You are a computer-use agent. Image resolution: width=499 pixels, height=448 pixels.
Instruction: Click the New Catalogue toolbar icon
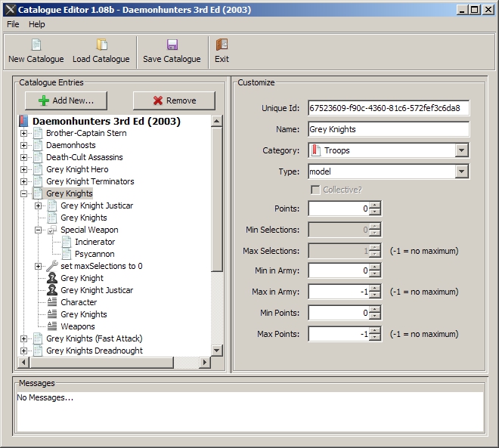point(36,45)
